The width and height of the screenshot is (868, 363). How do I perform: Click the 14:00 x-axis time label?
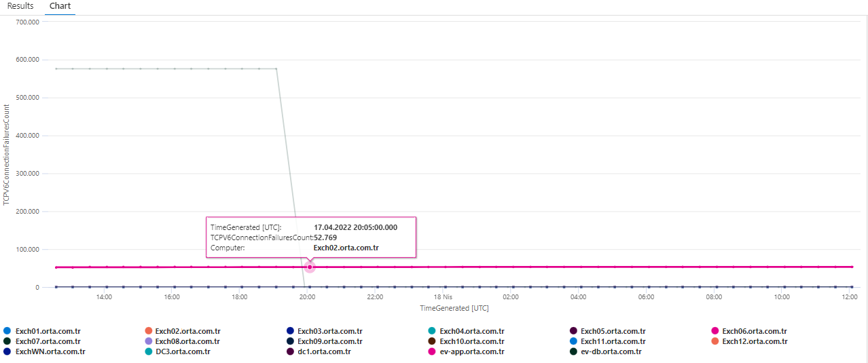[x=104, y=297]
